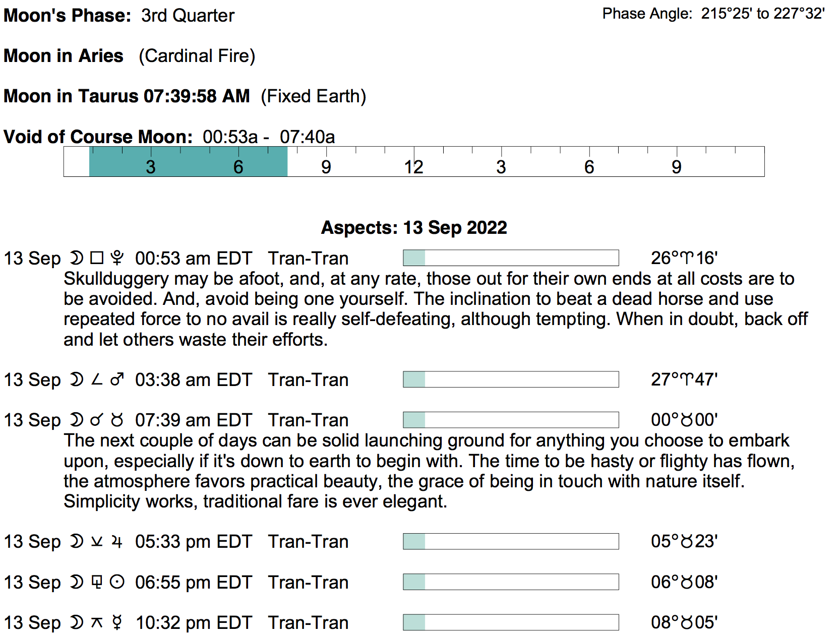
Task: Click the progress bar for the 00:53 am aspect
Action: 511,258
